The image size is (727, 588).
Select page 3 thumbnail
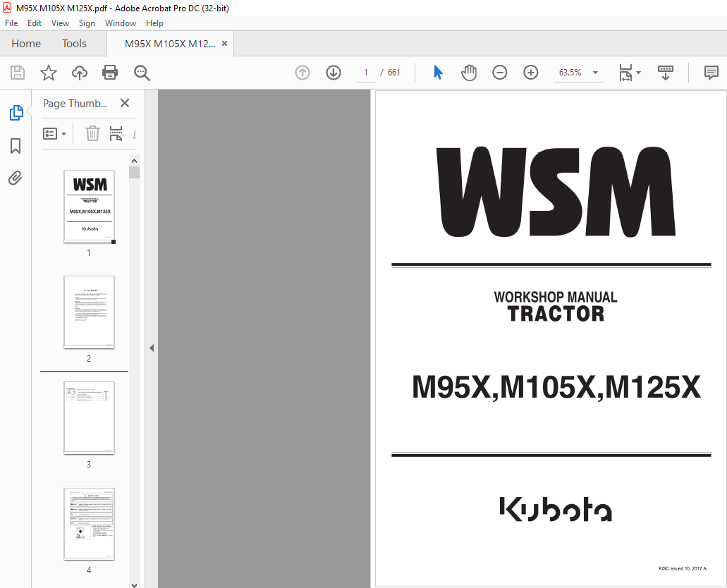coord(89,417)
